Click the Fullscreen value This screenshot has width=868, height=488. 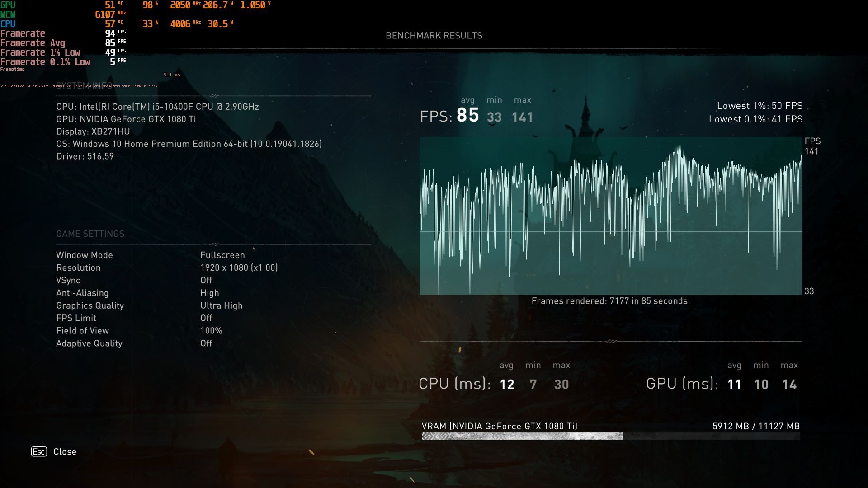(222, 255)
